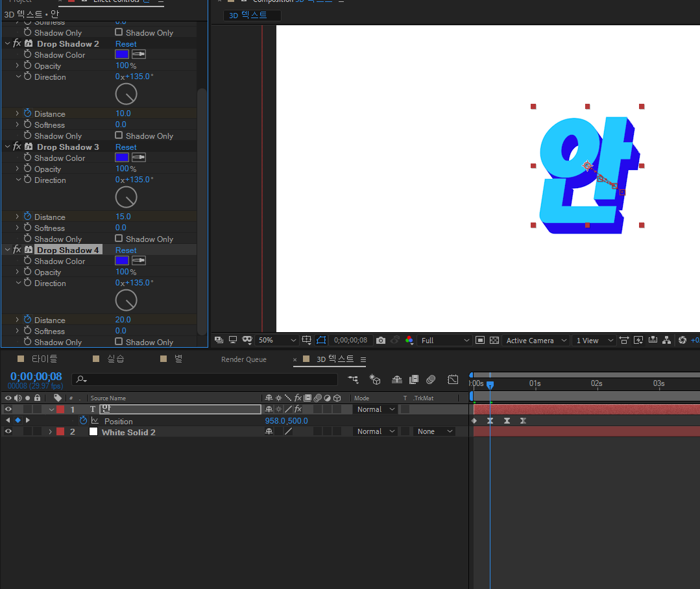Click Drop Shadow 3 Distance stopwatch
The width and height of the screenshot is (700, 589).
(x=28, y=217)
